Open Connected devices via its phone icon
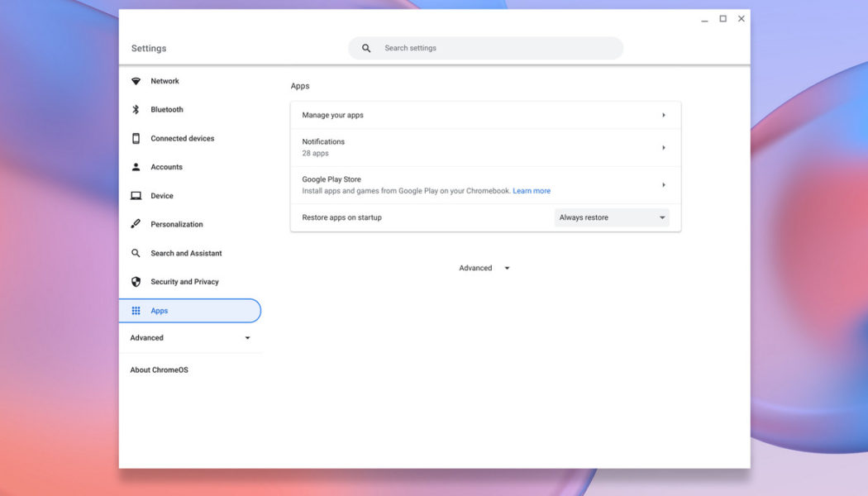 click(135, 137)
